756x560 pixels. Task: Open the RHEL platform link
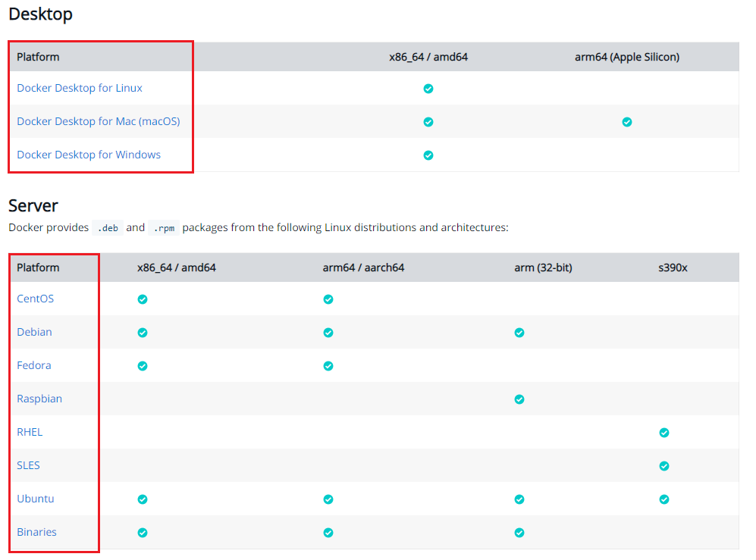point(30,432)
